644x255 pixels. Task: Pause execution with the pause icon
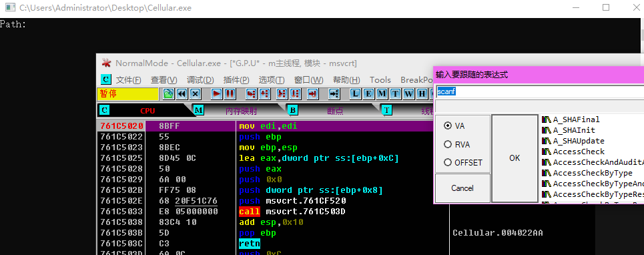(230, 94)
